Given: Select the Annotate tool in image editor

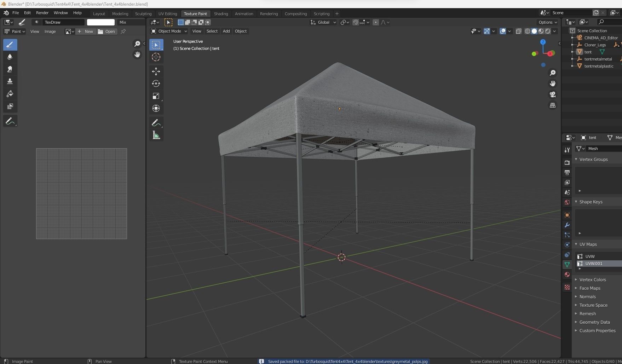Looking at the screenshot, I should coord(10,121).
